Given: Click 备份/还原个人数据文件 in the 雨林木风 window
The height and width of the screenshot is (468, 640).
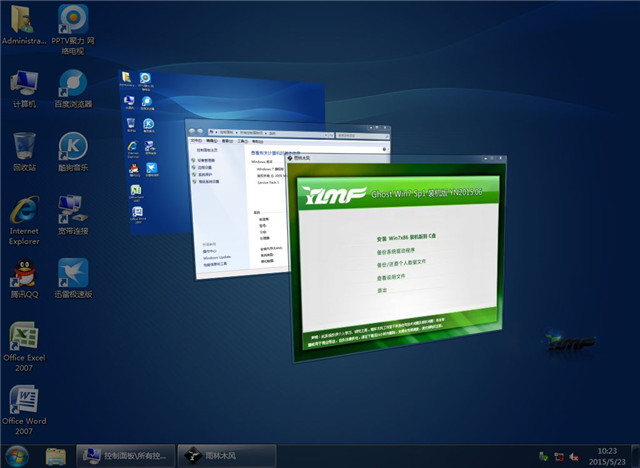Looking at the screenshot, I should coord(401,264).
